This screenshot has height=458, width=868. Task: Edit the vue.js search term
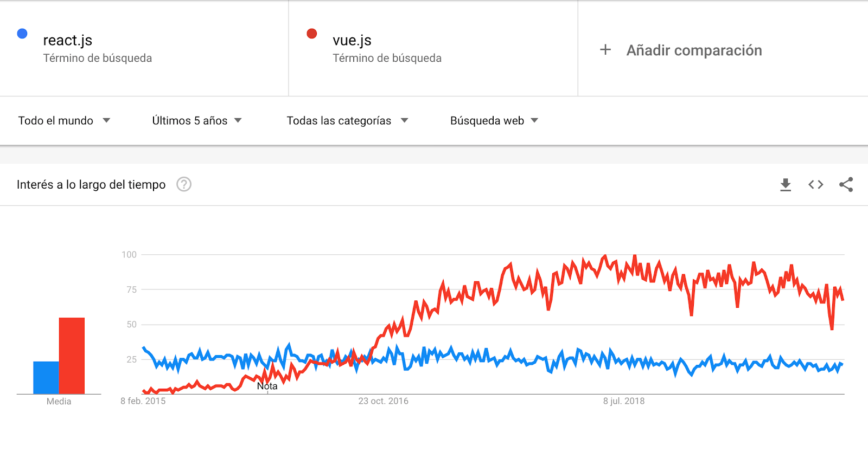(352, 41)
